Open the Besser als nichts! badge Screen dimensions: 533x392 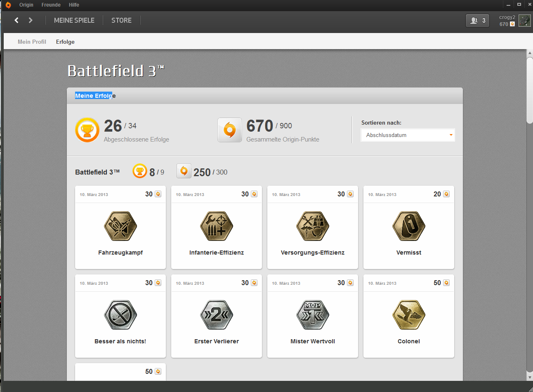coord(120,315)
